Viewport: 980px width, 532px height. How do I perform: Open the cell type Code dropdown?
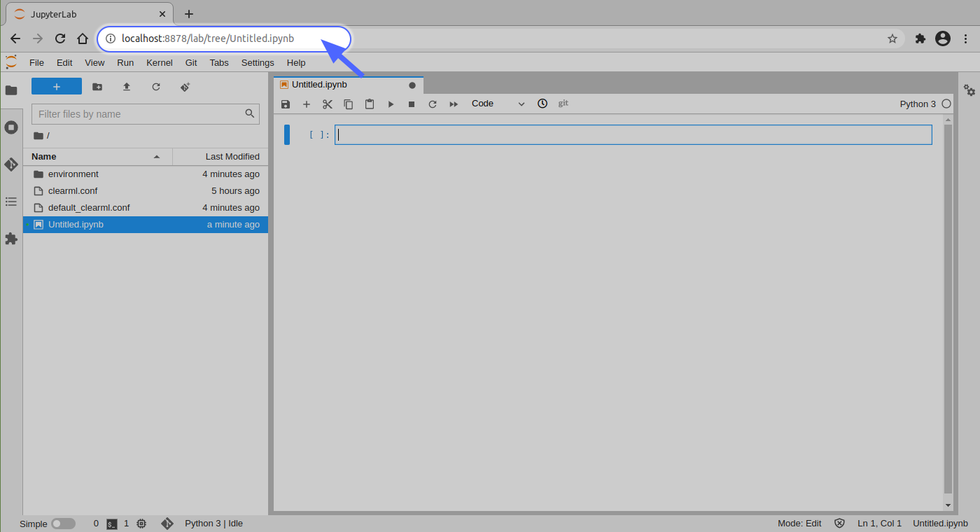click(497, 104)
